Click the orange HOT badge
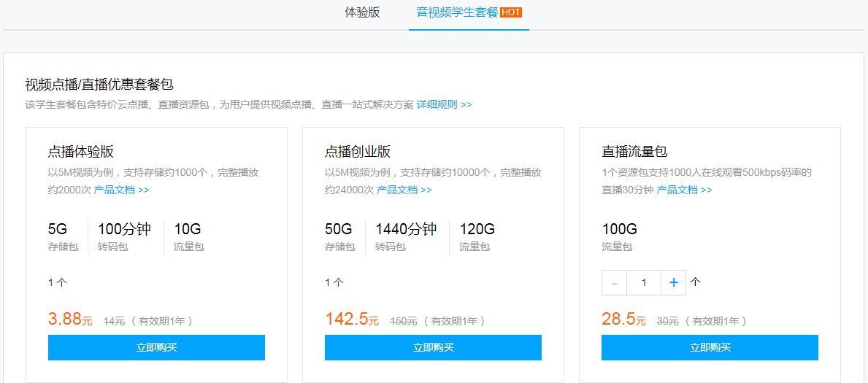868x383 pixels. tap(511, 12)
